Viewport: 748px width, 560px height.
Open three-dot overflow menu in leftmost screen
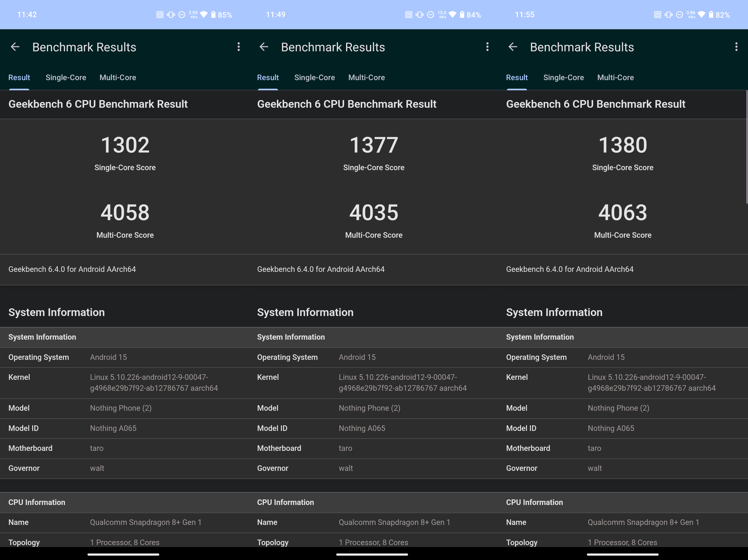click(x=239, y=47)
